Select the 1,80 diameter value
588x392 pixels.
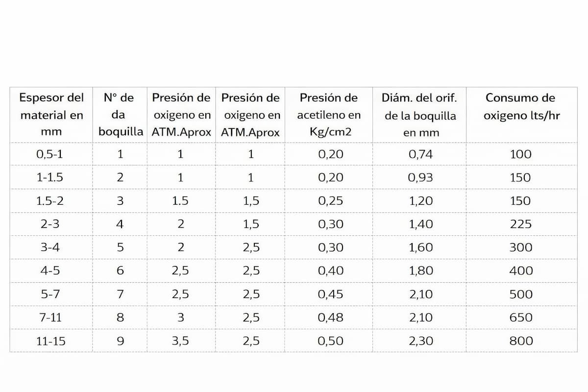(x=420, y=271)
